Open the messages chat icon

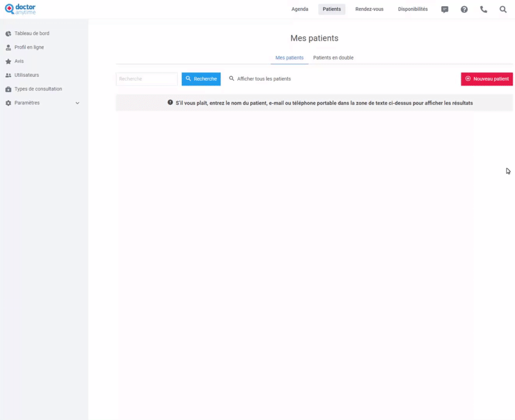445,9
